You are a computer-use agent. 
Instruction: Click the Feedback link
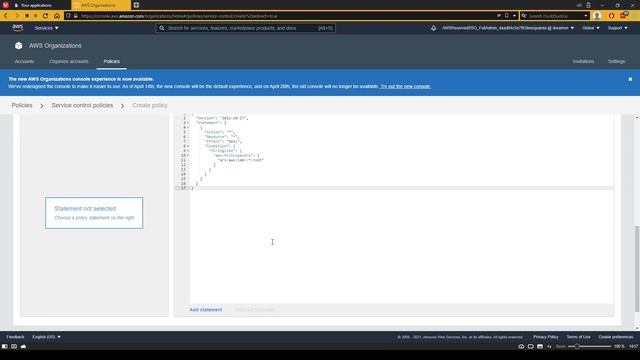tap(15, 337)
